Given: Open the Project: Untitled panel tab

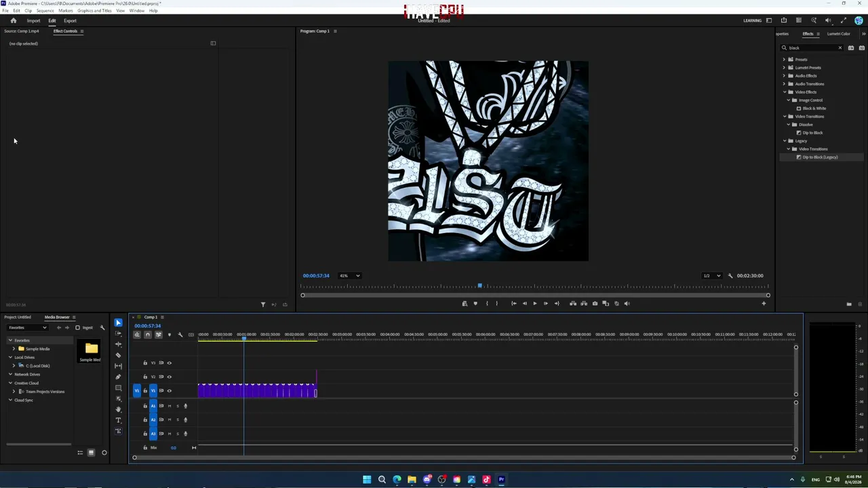Looking at the screenshot, I should 18,317.
